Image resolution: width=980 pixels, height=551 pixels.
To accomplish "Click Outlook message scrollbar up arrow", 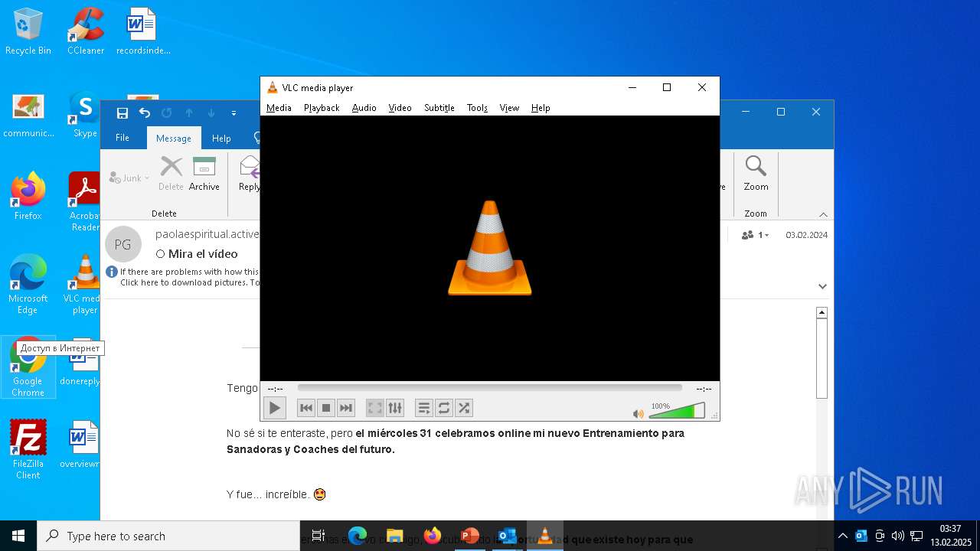I will coord(822,312).
